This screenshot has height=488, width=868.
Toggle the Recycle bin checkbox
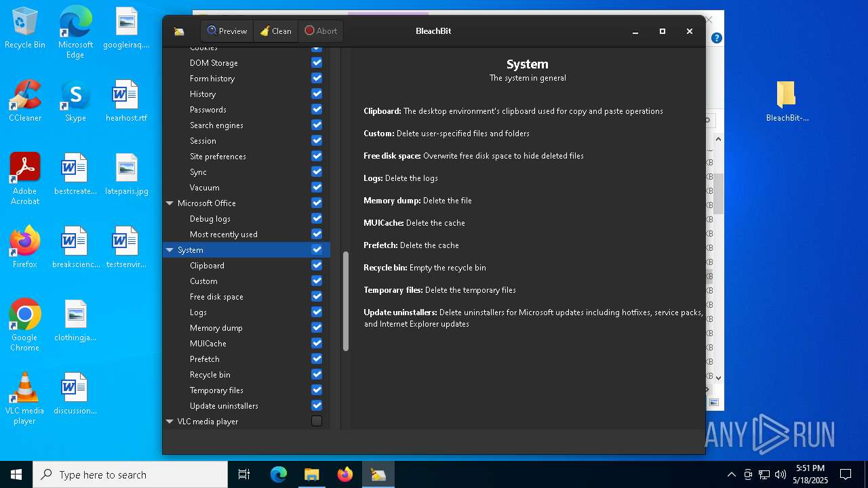[317, 374]
